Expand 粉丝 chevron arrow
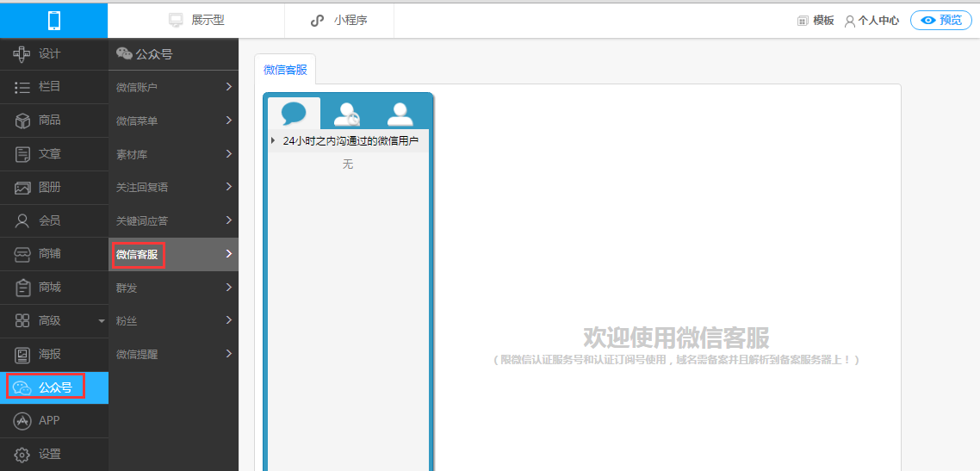This screenshot has height=471, width=980. click(x=229, y=320)
